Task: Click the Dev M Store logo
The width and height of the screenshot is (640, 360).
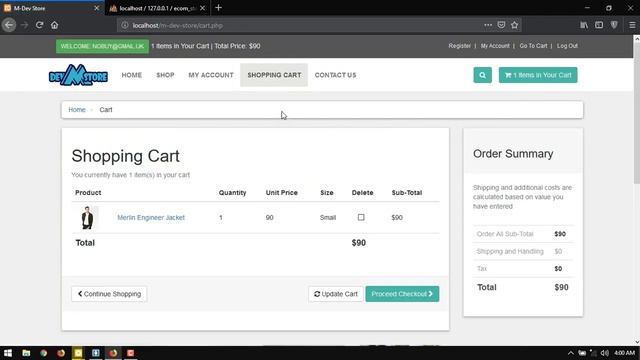Action: (x=78, y=75)
